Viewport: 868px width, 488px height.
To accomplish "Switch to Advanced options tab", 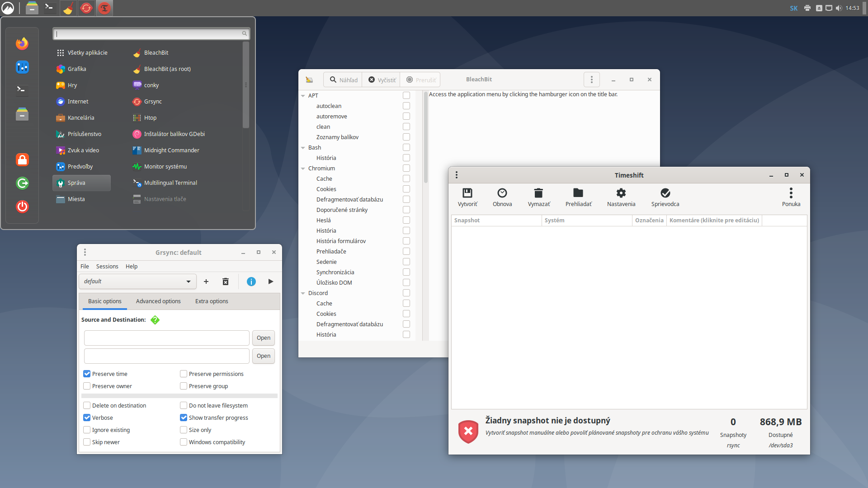I will coord(158,301).
